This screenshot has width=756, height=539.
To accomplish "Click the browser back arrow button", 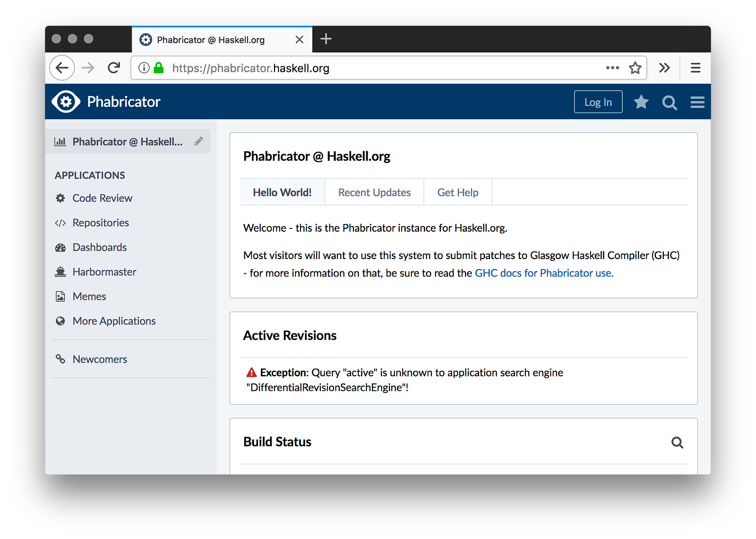I will [x=62, y=68].
